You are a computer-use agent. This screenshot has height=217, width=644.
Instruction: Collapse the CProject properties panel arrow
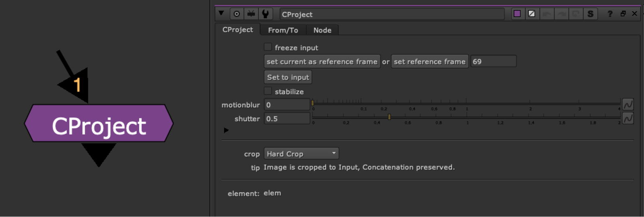point(221,13)
